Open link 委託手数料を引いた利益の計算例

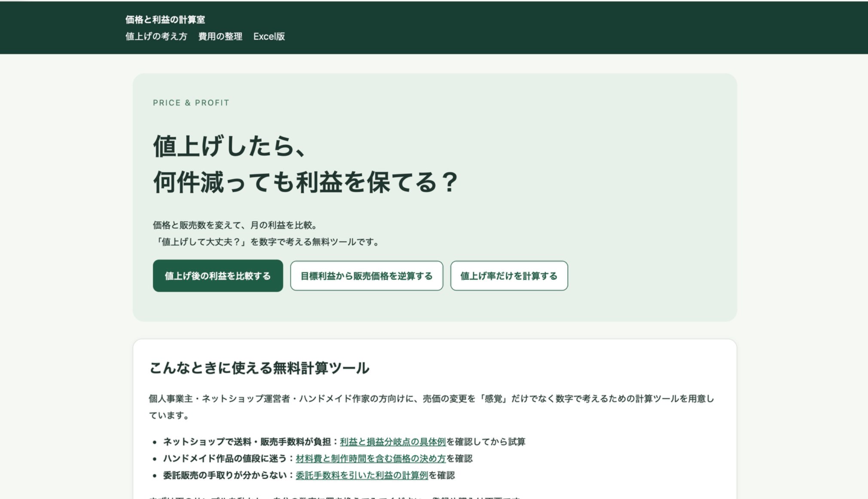(x=362, y=475)
